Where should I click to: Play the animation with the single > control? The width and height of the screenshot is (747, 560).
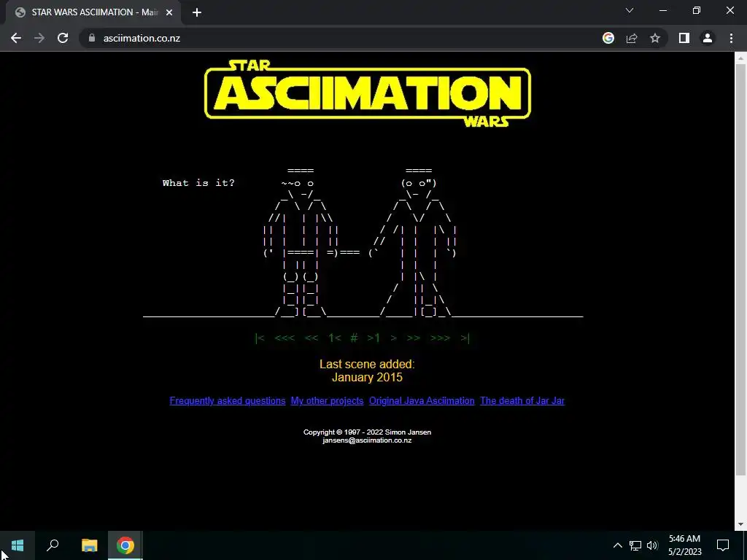click(393, 338)
